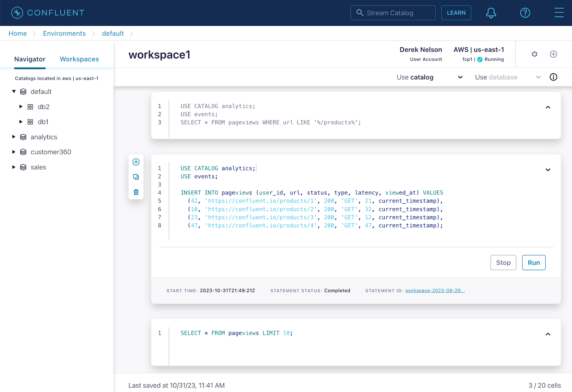The image size is (572, 392).
Task: Open the hamburger menu in header
Action: click(559, 13)
